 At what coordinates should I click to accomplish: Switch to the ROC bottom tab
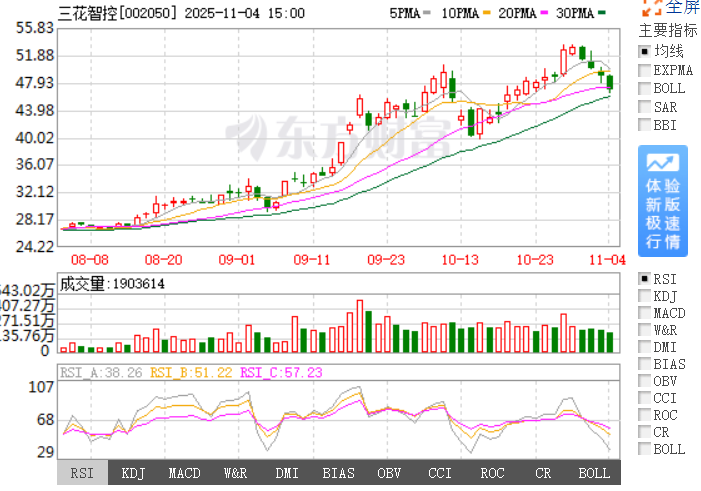point(492,473)
